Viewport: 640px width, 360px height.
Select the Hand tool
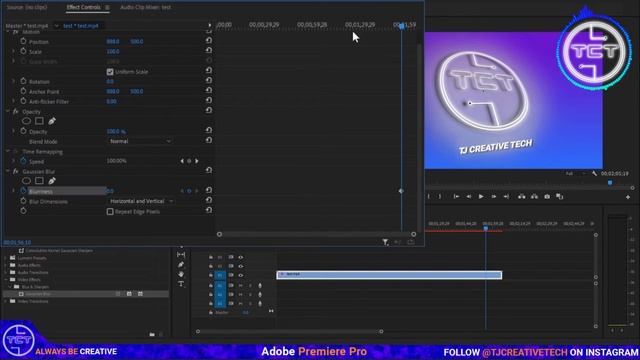pos(181,274)
